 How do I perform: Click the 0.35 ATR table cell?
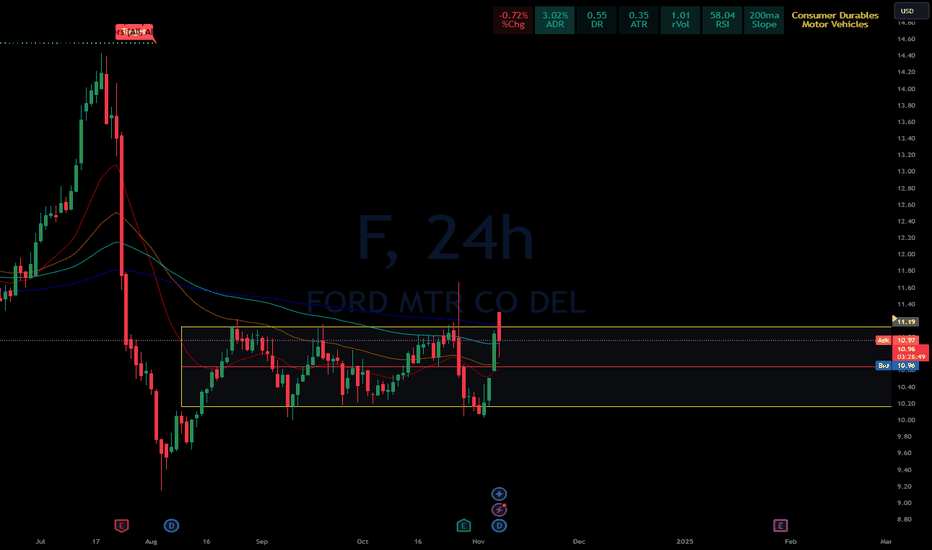coord(638,20)
